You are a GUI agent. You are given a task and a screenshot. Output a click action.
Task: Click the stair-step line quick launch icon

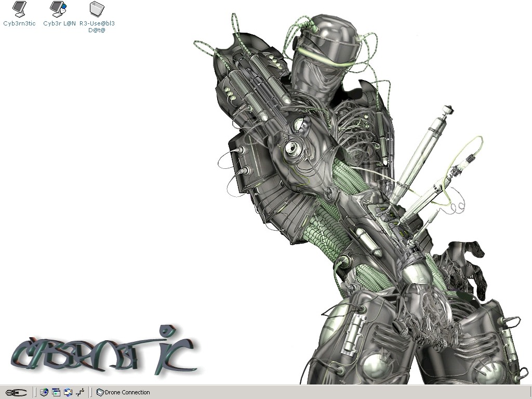(x=80, y=392)
